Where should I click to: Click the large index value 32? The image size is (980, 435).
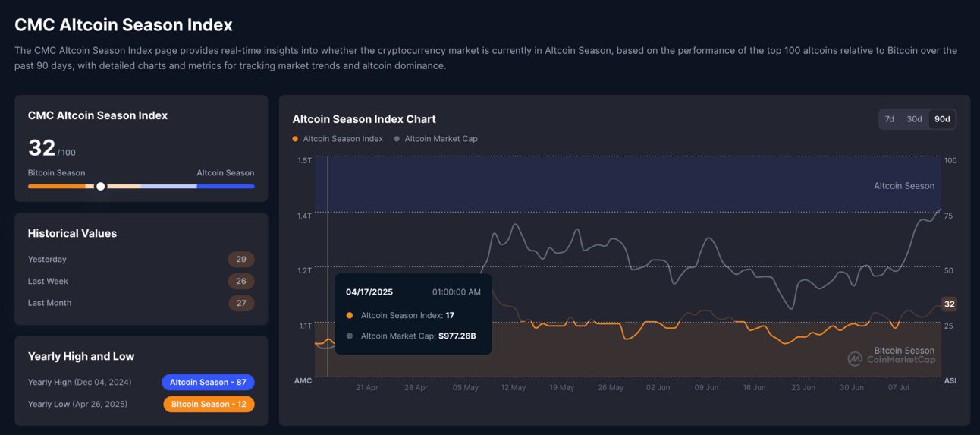point(42,147)
